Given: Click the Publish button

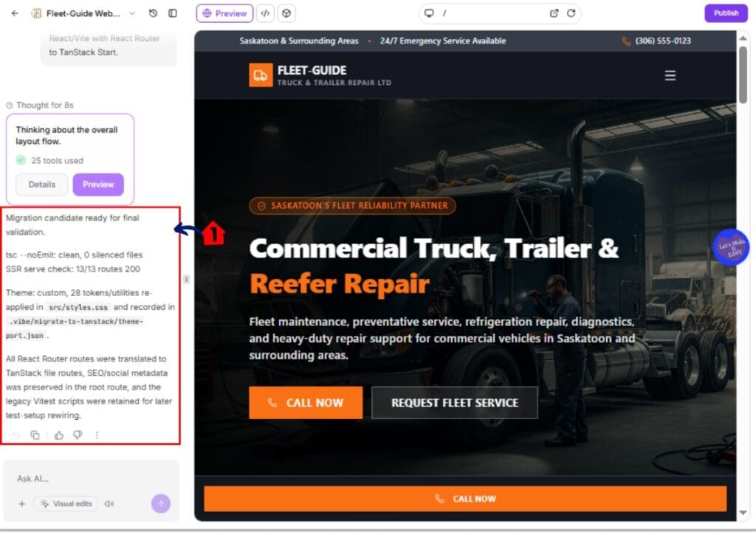Looking at the screenshot, I should (x=726, y=13).
